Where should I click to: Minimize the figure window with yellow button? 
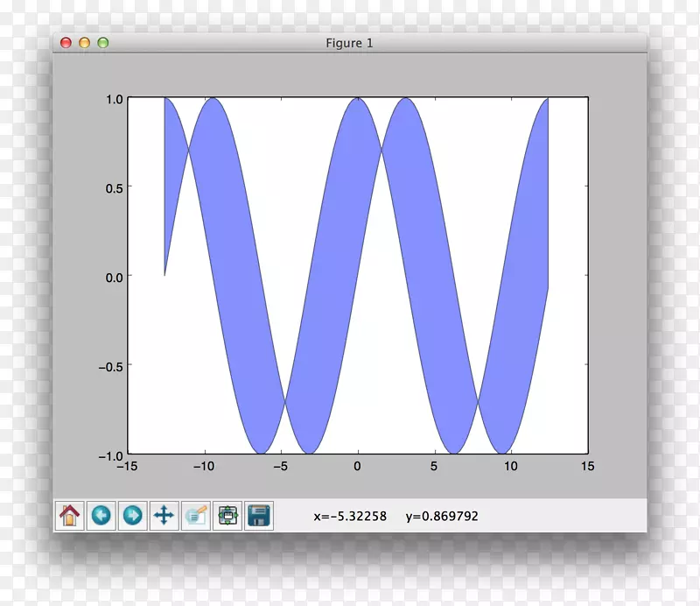click(x=85, y=42)
